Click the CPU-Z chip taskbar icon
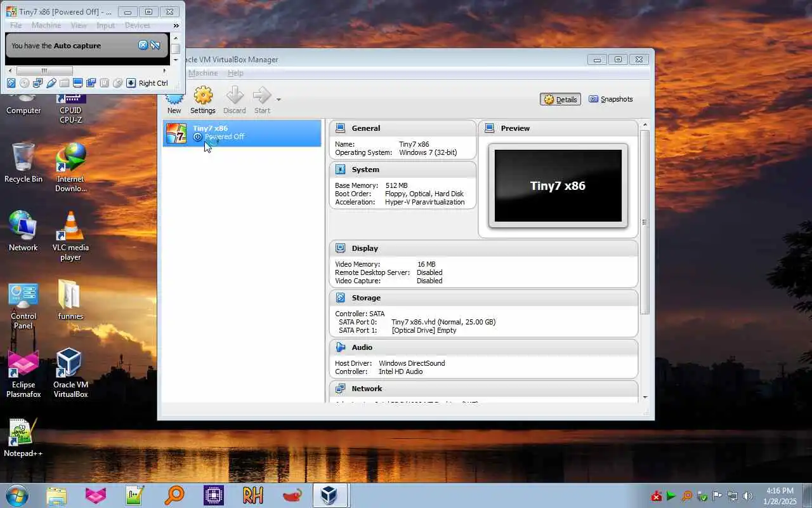The image size is (812, 508). pyautogui.click(x=213, y=495)
